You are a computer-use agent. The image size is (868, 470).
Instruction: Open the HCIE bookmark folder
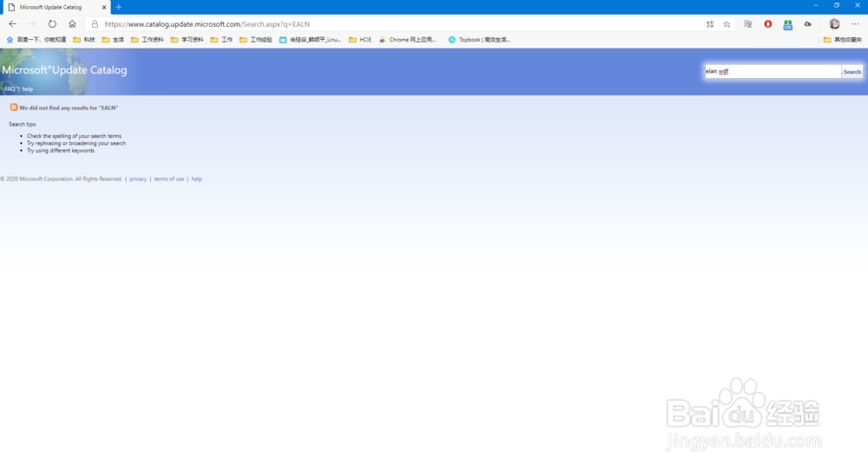(360, 40)
